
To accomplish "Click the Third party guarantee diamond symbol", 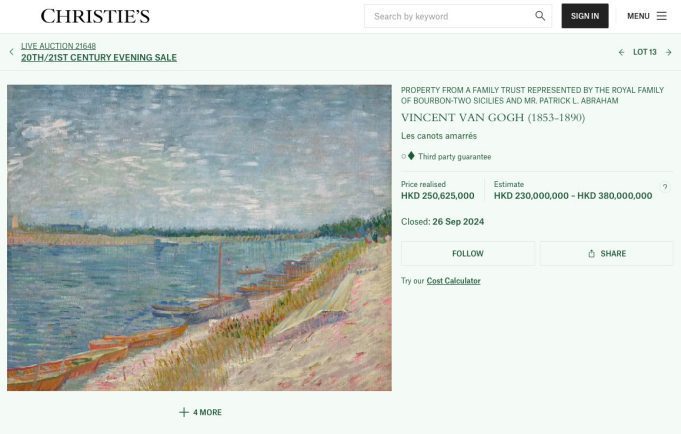I will click(x=411, y=156).
